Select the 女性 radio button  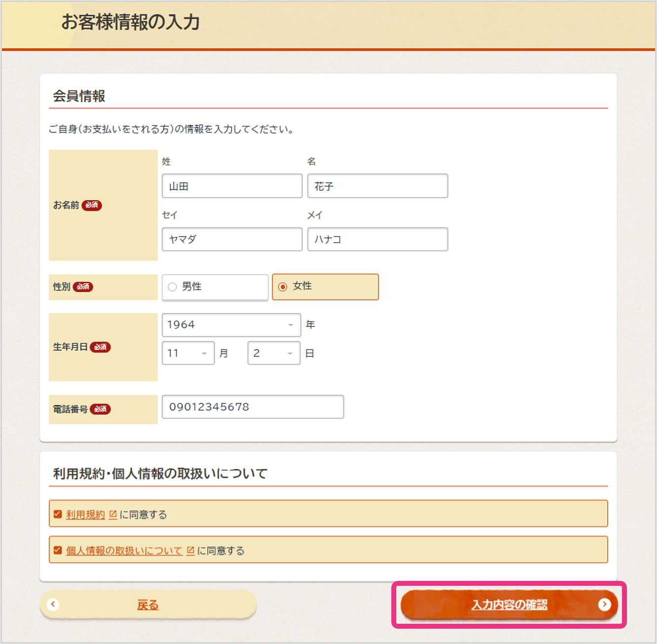(283, 287)
